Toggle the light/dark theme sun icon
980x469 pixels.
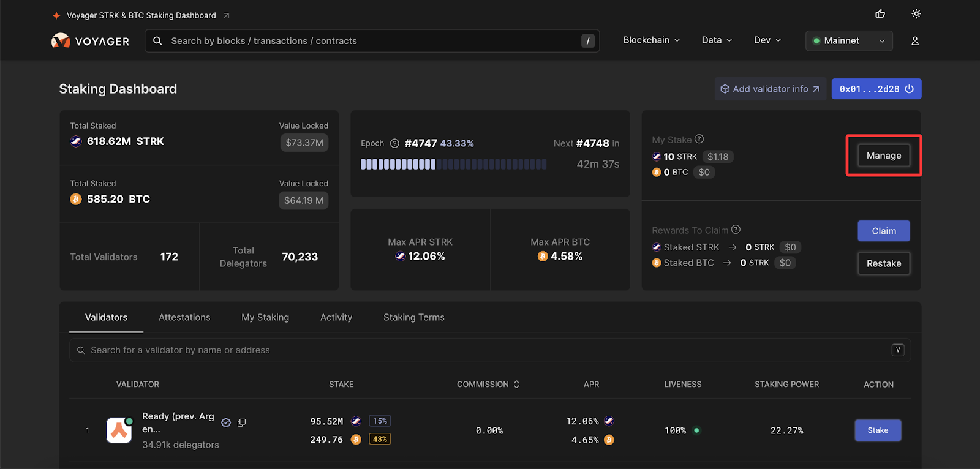(916, 13)
